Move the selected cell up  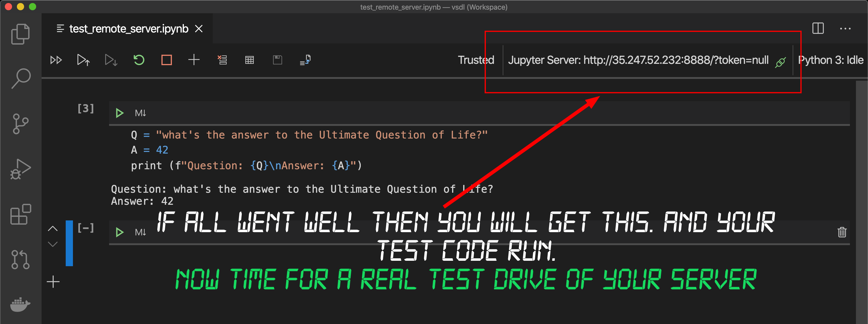click(x=52, y=229)
